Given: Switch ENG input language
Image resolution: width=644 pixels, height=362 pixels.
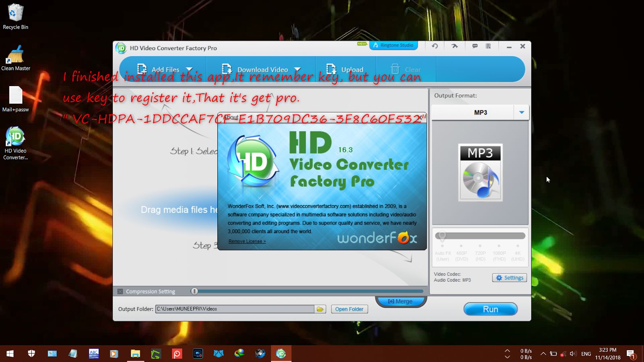Looking at the screenshot, I should [586, 354].
